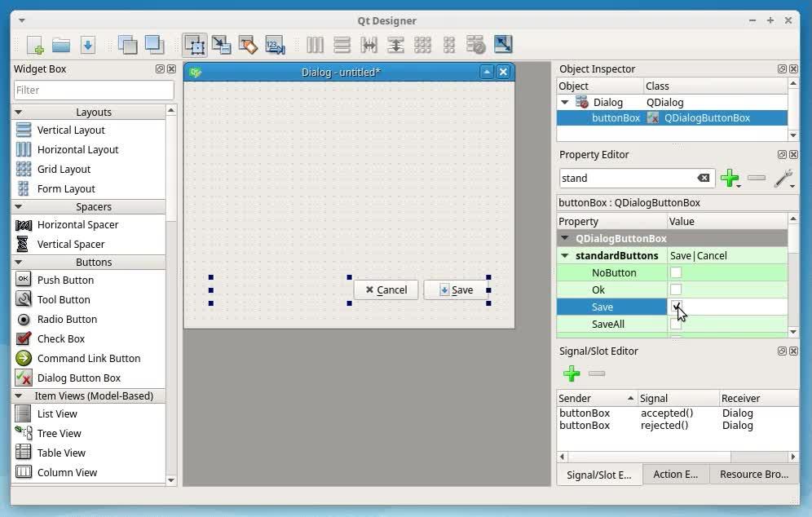Check the Ok standard button box
The image size is (812, 517).
click(676, 289)
